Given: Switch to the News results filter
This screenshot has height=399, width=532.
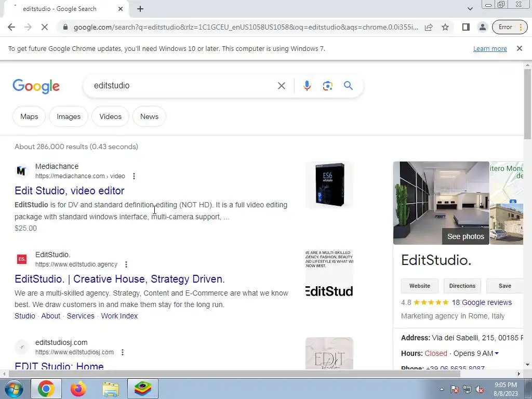Looking at the screenshot, I should point(149,116).
